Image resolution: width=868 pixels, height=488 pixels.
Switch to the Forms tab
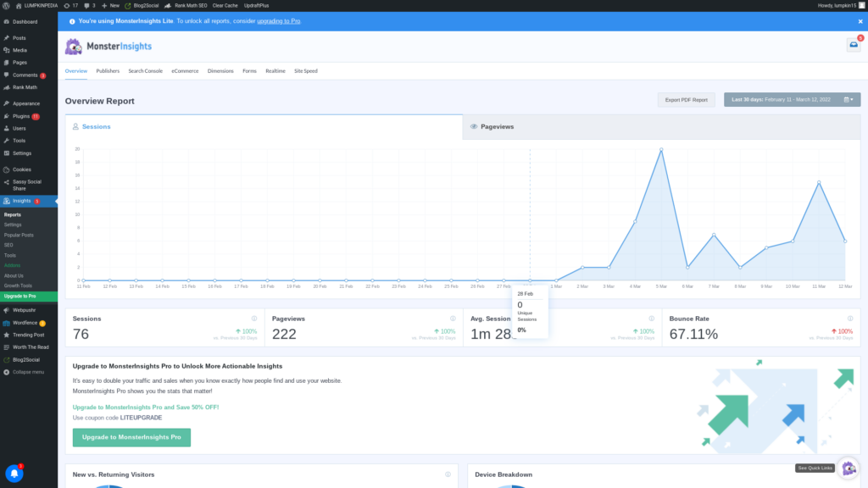pyautogui.click(x=250, y=71)
